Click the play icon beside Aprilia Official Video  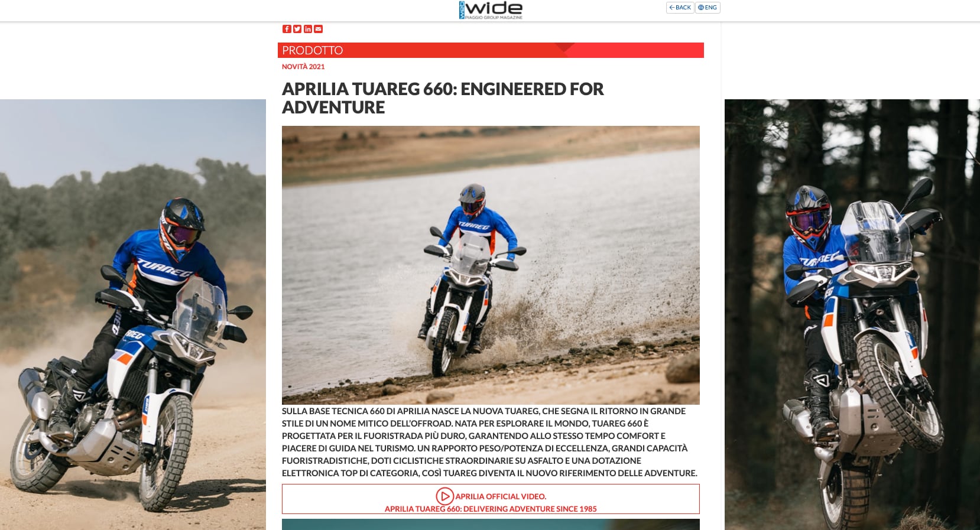click(x=444, y=496)
